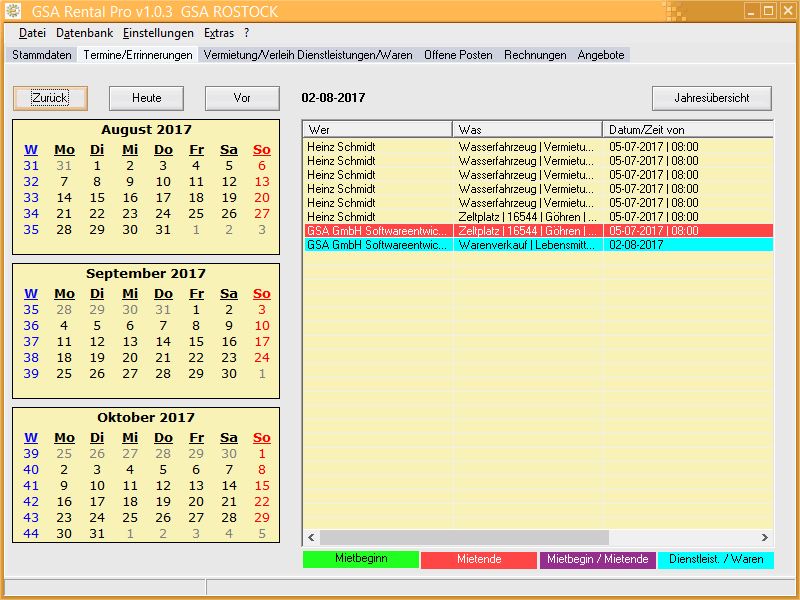The height and width of the screenshot is (600, 800).
Task: Open the Einstellungen menu
Action: click(158, 33)
